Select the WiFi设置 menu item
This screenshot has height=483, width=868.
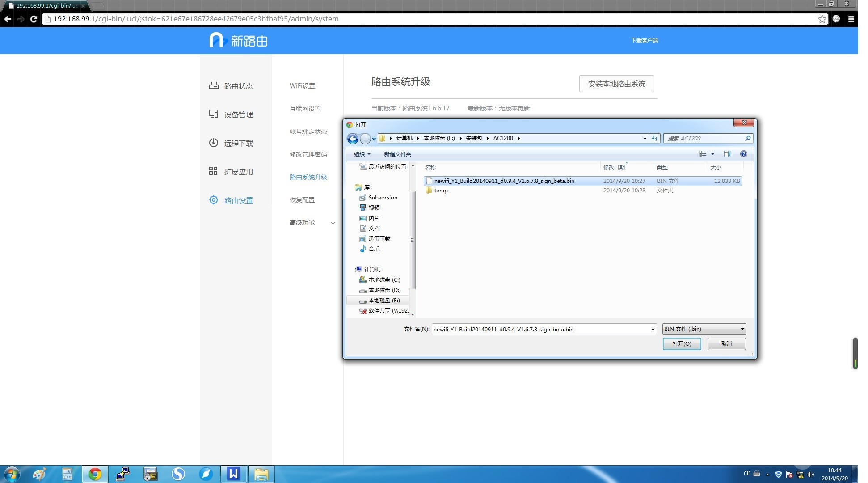[x=302, y=85]
